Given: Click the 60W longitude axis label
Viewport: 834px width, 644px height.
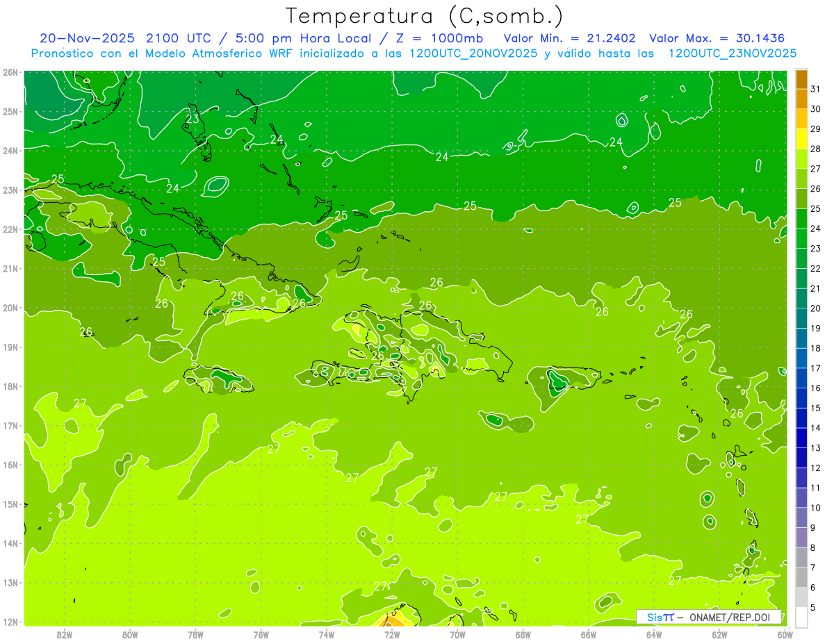Looking at the screenshot, I should point(785,634).
